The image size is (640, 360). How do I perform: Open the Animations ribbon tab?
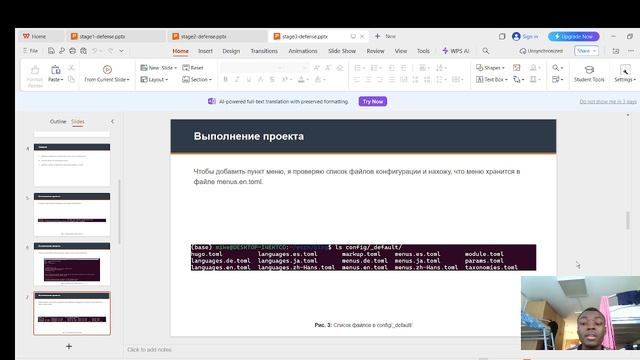pyautogui.click(x=303, y=51)
